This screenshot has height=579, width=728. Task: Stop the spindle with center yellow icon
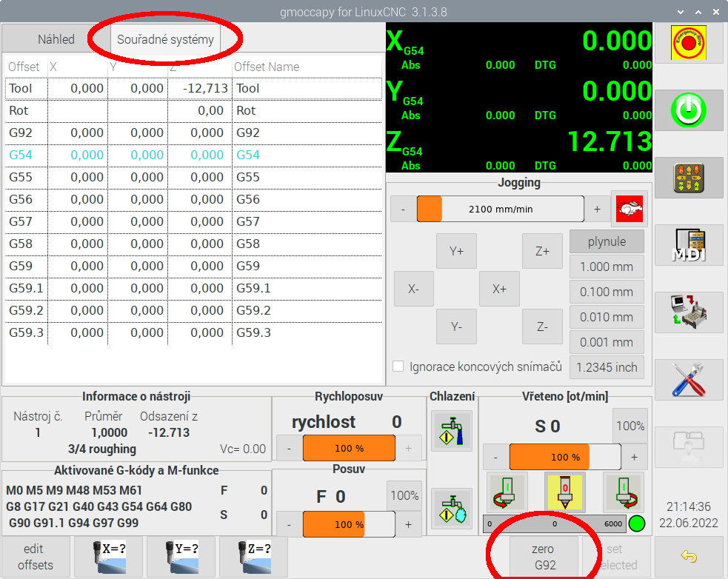564,492
